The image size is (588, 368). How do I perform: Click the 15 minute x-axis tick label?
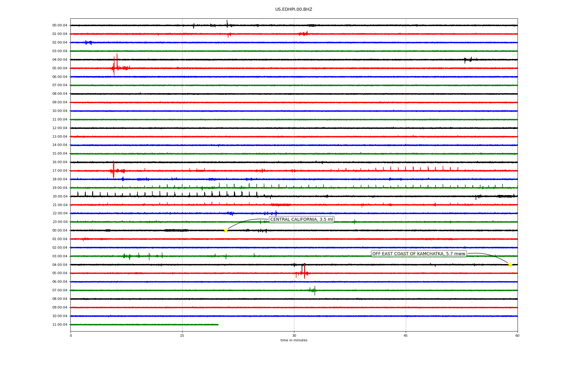pyautogui.click(x=182, y=335)
